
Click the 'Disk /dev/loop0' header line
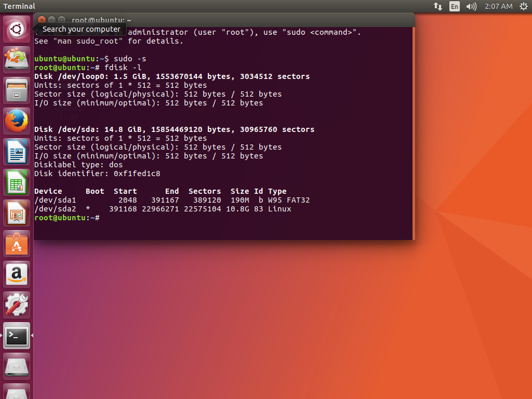click(x=172, y=76)
